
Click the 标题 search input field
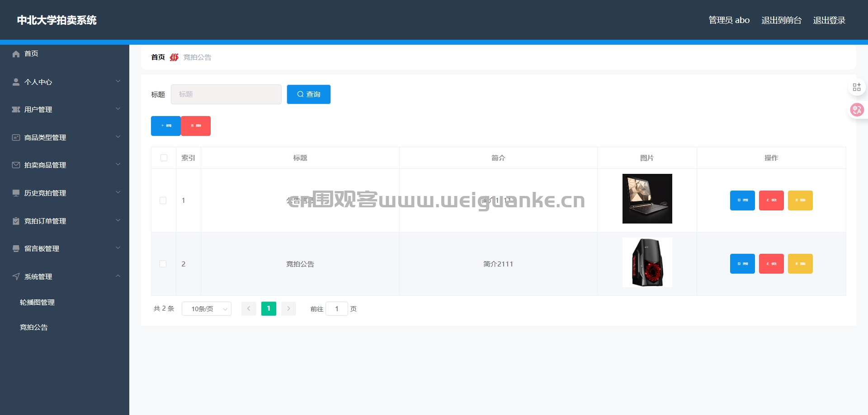226,94
